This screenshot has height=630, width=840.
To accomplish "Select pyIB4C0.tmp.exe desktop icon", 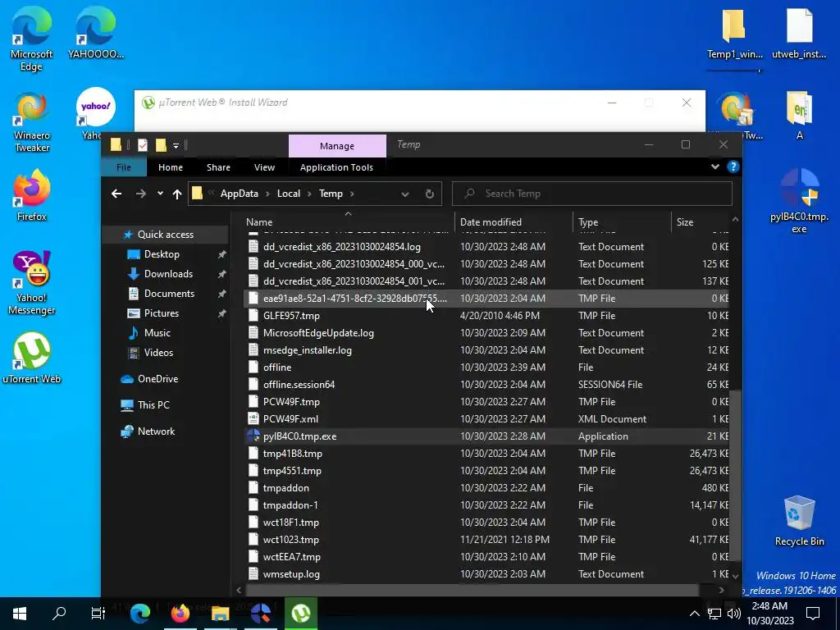I will [x=799, y=201].
